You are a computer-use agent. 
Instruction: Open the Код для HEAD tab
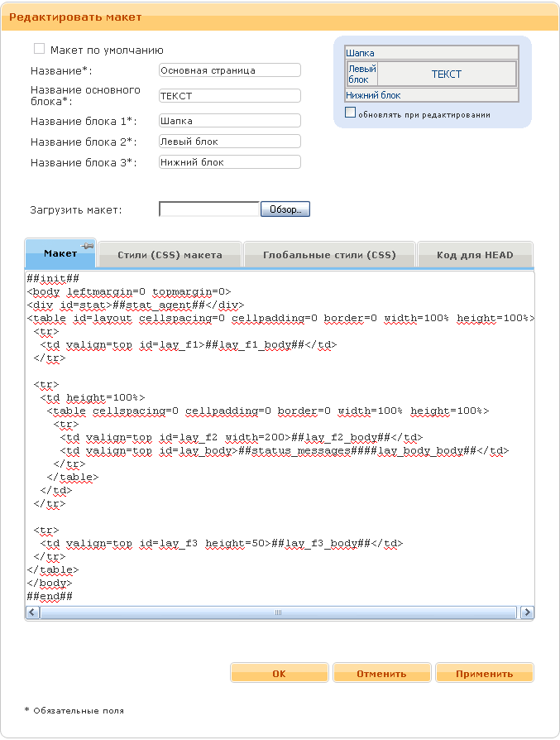pos(475,255)
